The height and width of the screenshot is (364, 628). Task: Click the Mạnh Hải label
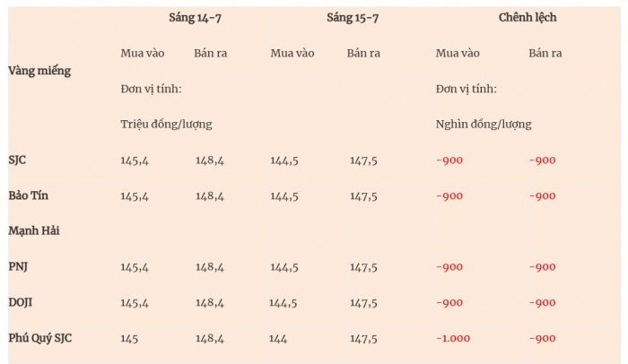point(34,231)
